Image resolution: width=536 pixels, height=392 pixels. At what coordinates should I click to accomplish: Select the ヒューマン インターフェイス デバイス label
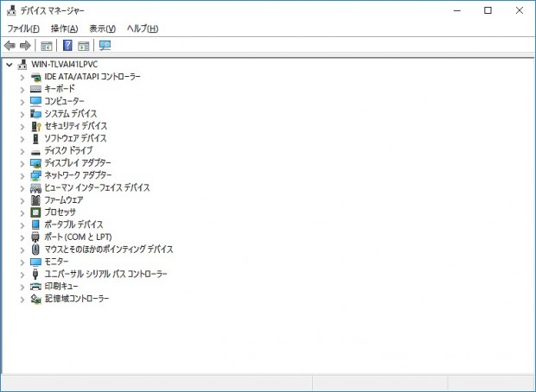[x=97, y=187]
